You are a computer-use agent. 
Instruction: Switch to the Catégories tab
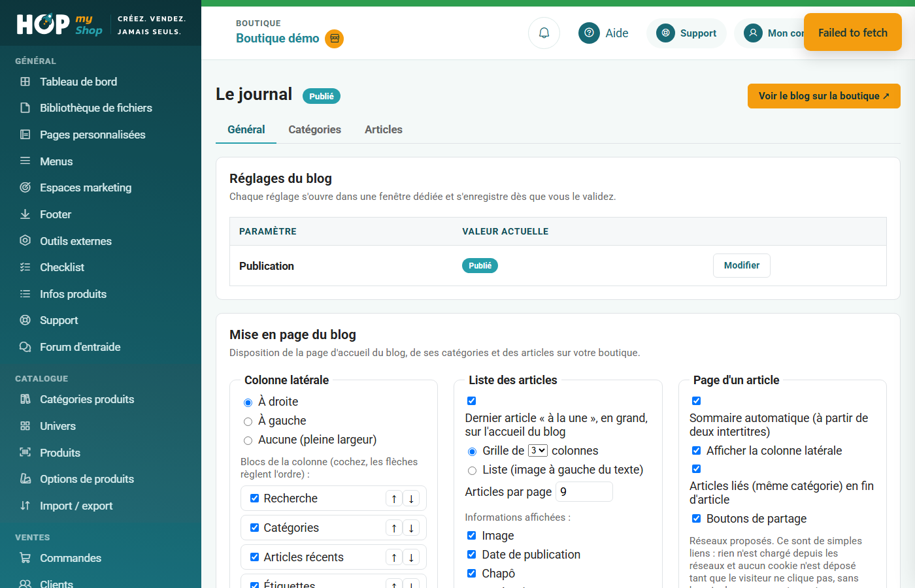pyautogui.click(x=315, y=129)
